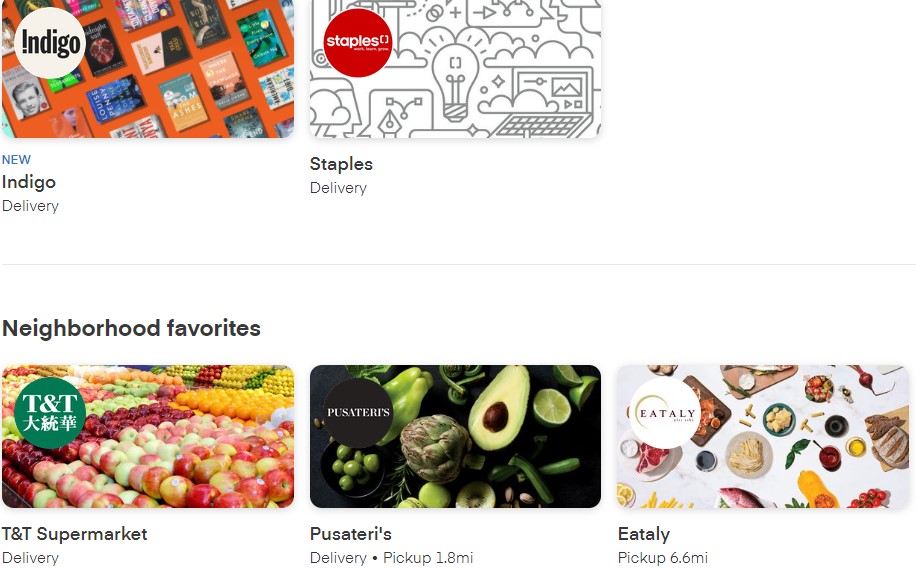Viewport: 916px width, 569px height.
Task: Click the white Eataly logo circle
Action: click(x=665, y=413)
